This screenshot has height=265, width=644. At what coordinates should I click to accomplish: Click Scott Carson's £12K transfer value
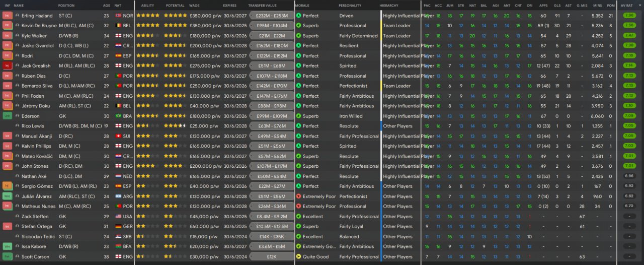(x=272, y=256)
